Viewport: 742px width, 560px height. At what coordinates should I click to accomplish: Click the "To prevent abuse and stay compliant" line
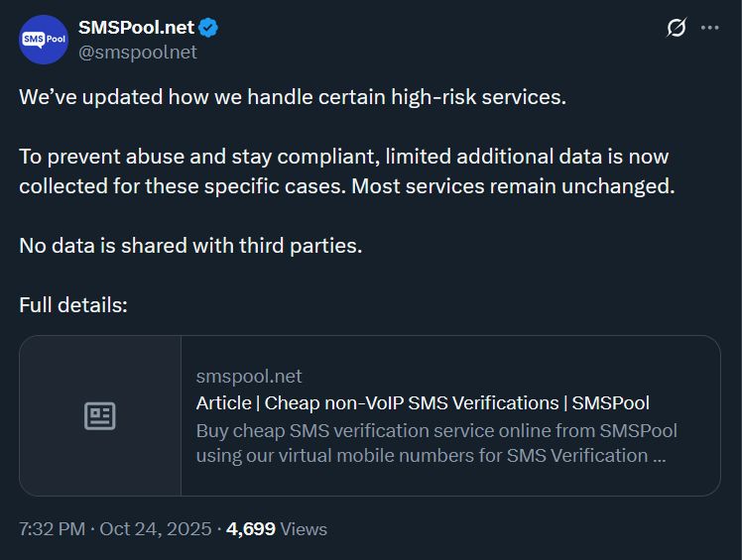[343, 157]
